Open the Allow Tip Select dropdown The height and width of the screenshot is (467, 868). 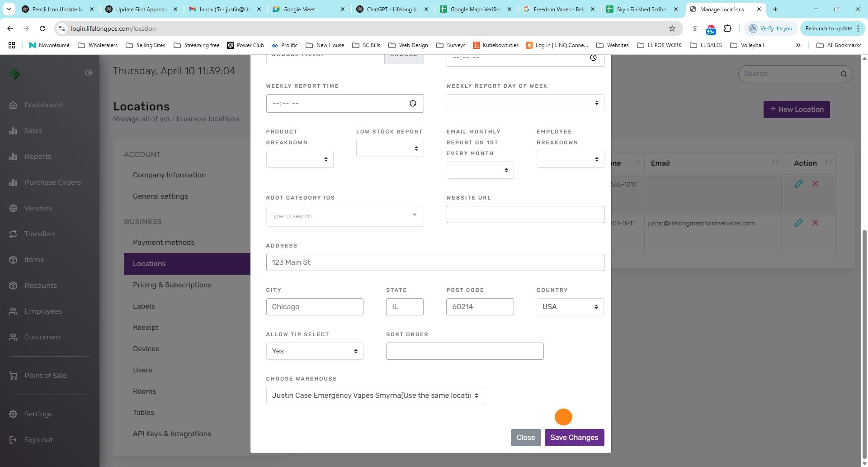click(315, 351)
